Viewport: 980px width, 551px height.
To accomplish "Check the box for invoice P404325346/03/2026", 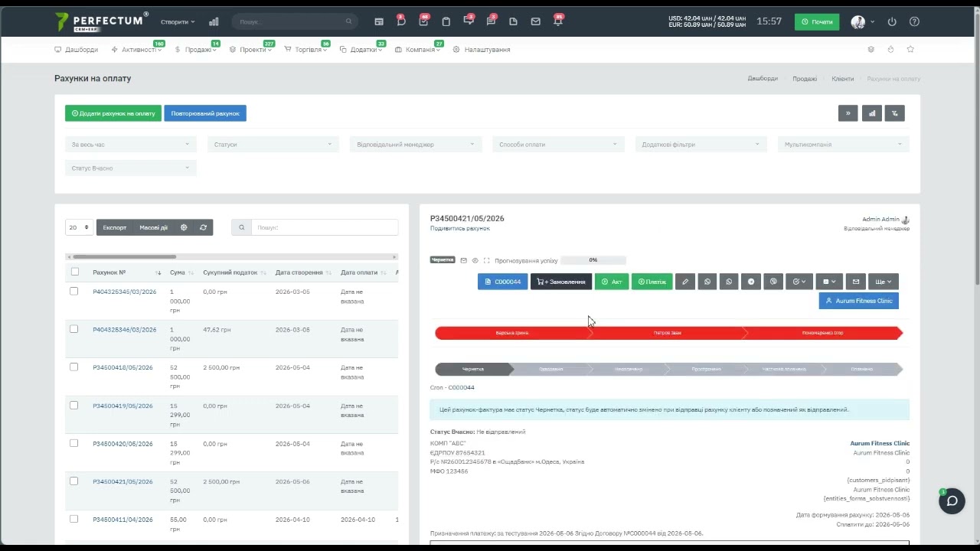I will [x=74, y=329].
